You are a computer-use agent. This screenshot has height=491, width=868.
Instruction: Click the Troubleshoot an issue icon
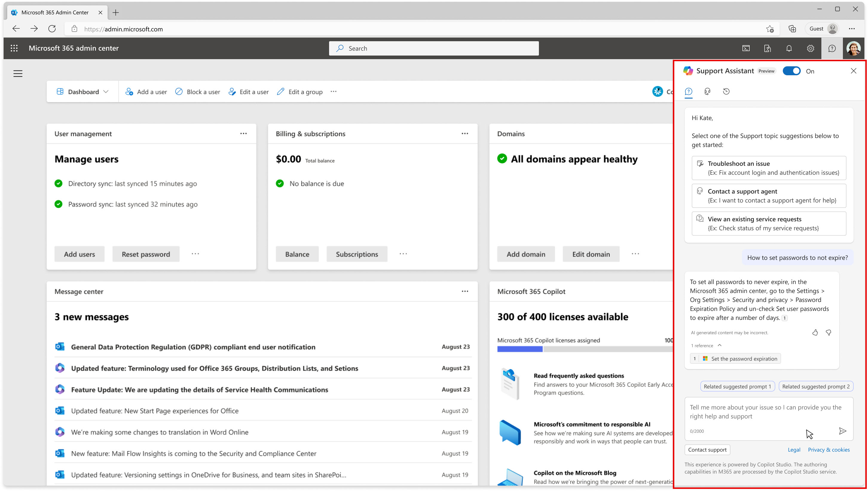[x=699, y=163]
